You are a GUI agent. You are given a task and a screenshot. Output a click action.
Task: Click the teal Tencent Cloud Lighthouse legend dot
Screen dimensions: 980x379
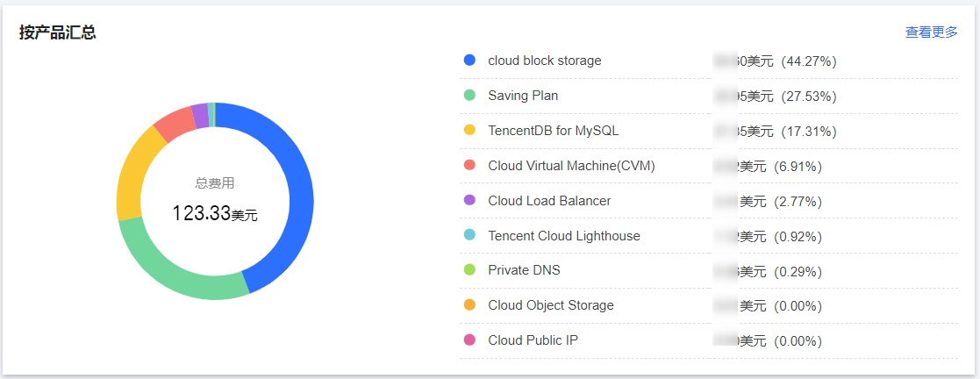[x=469, y=235]
